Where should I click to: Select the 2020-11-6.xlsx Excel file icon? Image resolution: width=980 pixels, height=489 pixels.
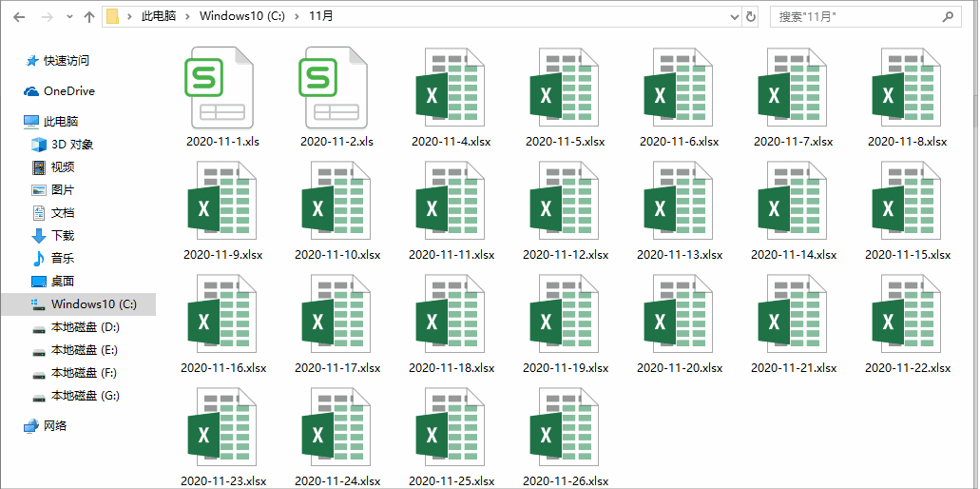[678, 88]
